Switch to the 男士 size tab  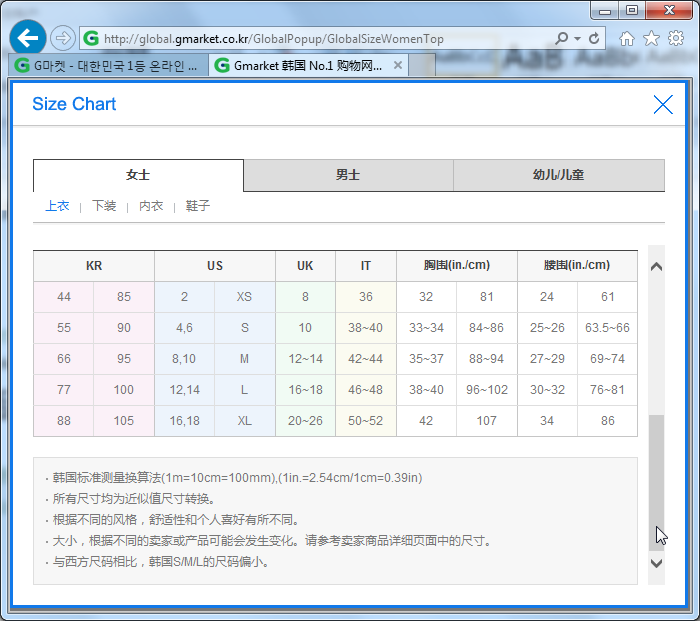[x=348, y=175]
